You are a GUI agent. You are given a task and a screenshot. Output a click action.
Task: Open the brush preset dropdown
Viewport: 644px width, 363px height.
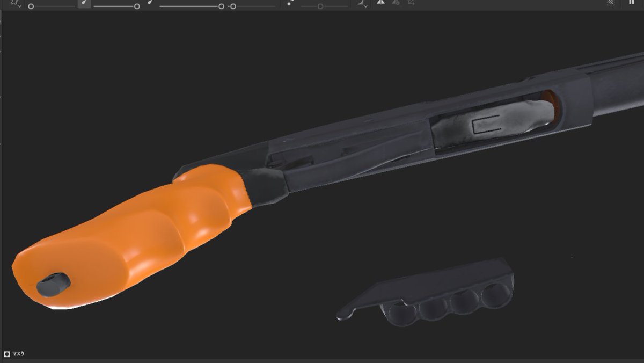click(x=16, y=3)
